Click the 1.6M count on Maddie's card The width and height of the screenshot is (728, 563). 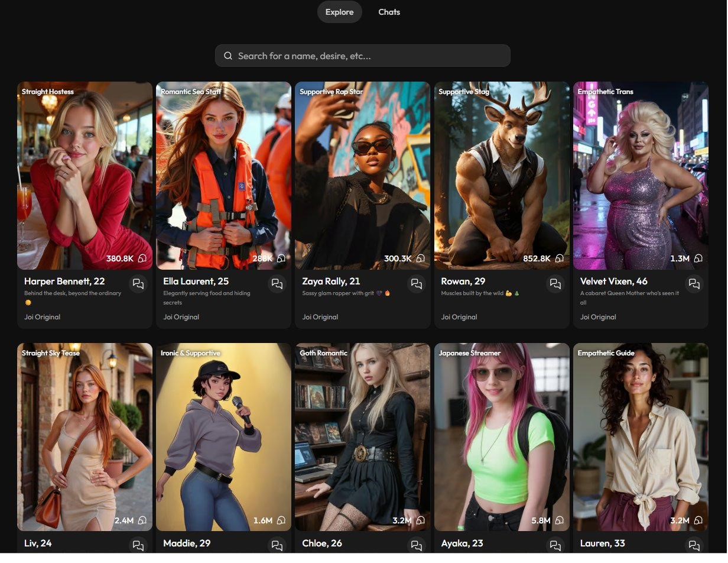(x=263, y=520)
